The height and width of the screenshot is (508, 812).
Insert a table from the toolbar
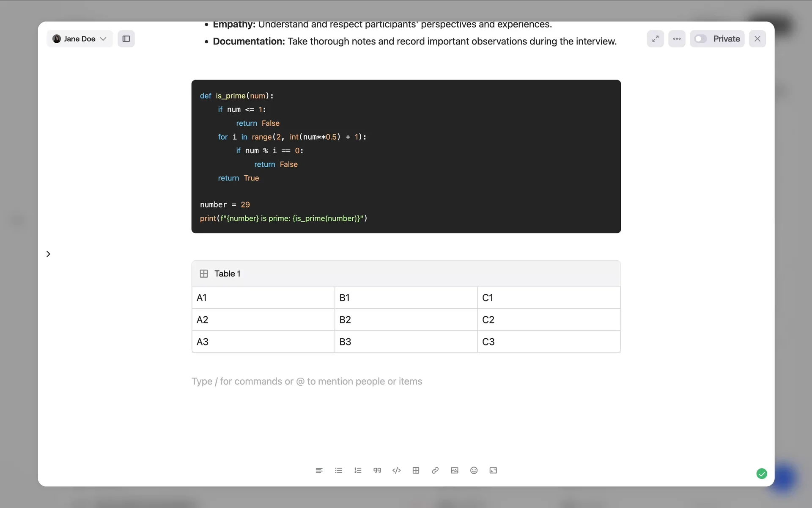pos(416,470)
